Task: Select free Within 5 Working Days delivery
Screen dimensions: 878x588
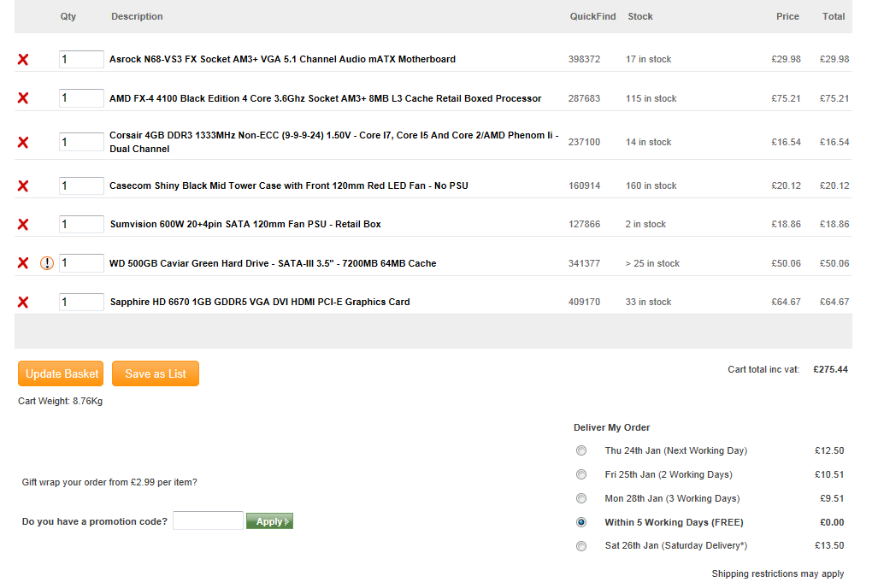Action: [581, 522]
